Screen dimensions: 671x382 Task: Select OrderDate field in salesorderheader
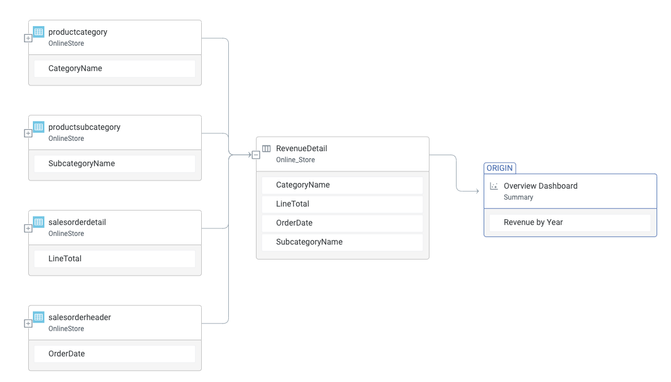[x=115, y=354]
